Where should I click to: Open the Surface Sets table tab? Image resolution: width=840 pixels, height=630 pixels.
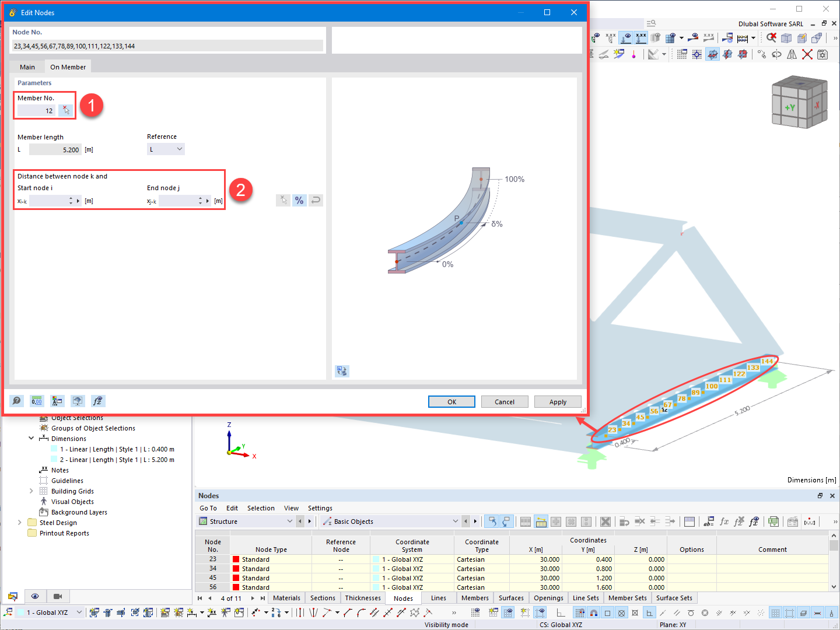click(x=674, y=598)
